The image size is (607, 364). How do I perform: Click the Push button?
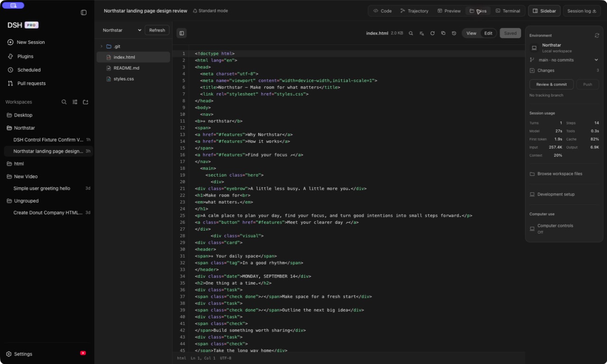pyautogui.click(x=588, y=84)
